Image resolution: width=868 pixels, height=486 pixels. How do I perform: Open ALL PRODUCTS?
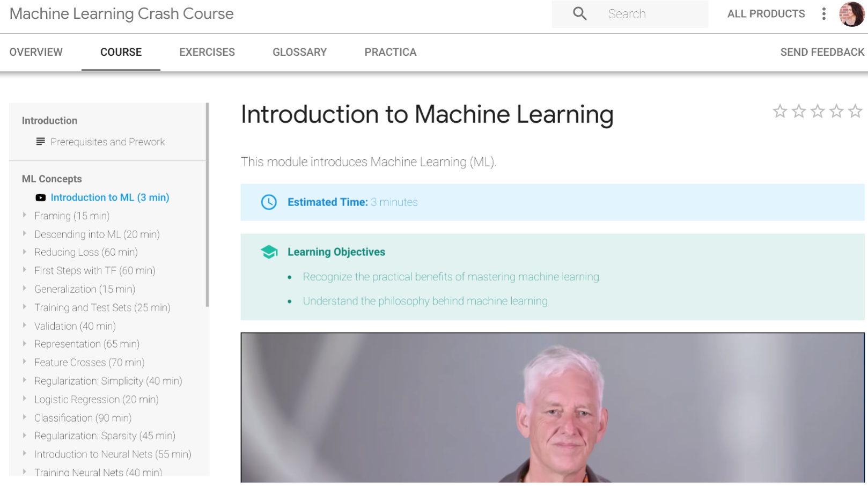point(766,14)
